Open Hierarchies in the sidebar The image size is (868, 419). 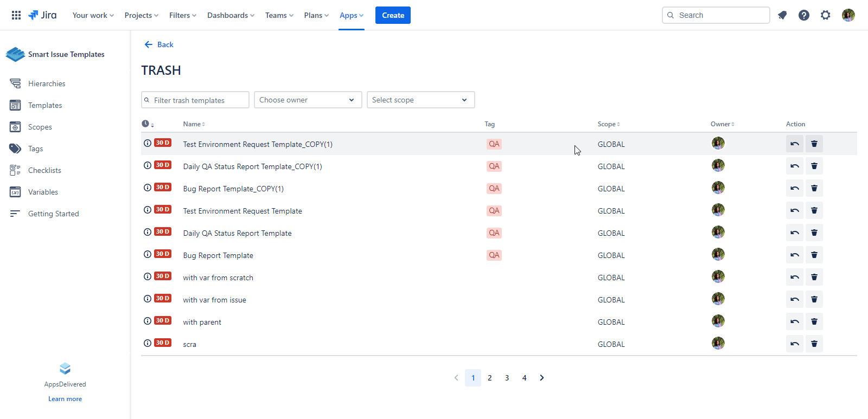pos(47,83)
